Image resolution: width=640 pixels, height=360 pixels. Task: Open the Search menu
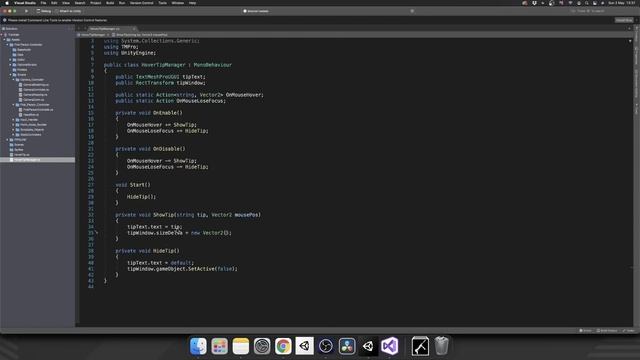pos(80,3)
